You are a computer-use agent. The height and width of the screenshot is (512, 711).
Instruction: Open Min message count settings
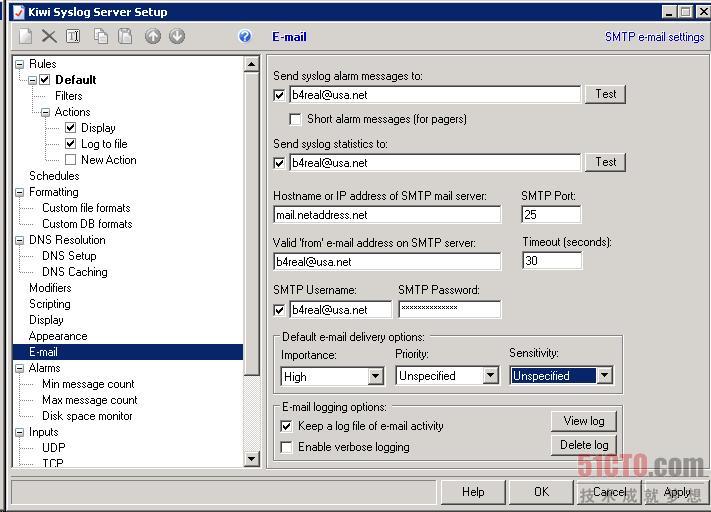coord(88,384)
